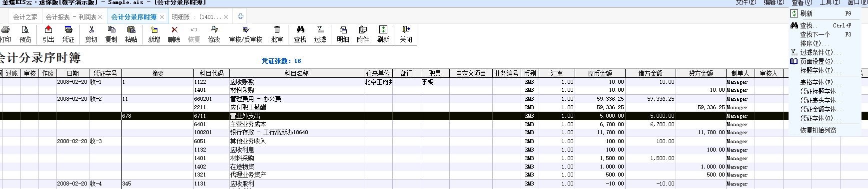Switch to the 会计之家 tab
Viewport: 868px width, 189px height.
point(25,17)
